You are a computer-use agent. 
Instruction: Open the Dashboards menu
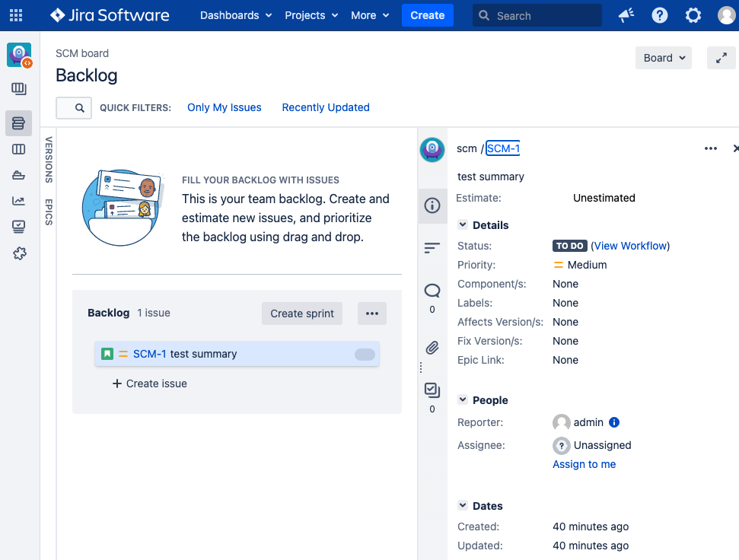(x=235, y=15)
